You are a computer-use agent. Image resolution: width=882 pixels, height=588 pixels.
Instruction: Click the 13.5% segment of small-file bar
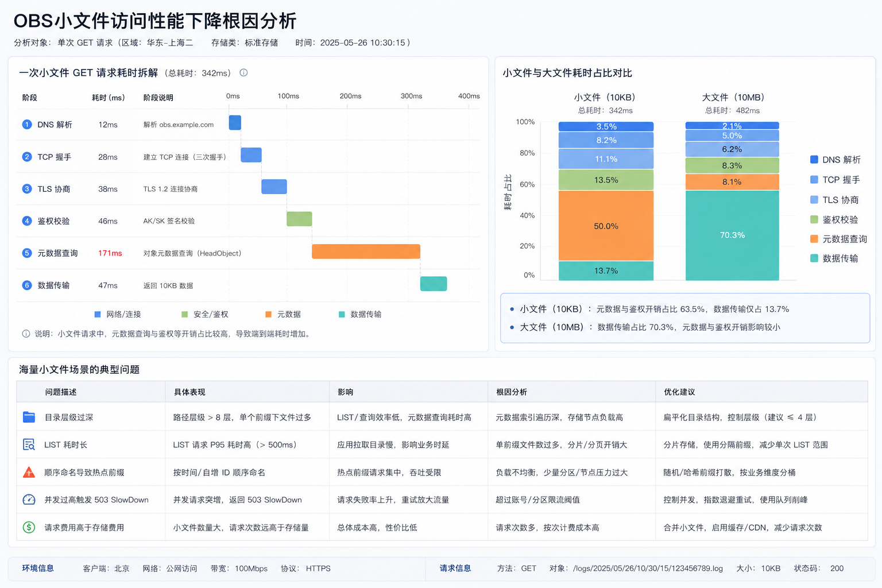[606, 180]
